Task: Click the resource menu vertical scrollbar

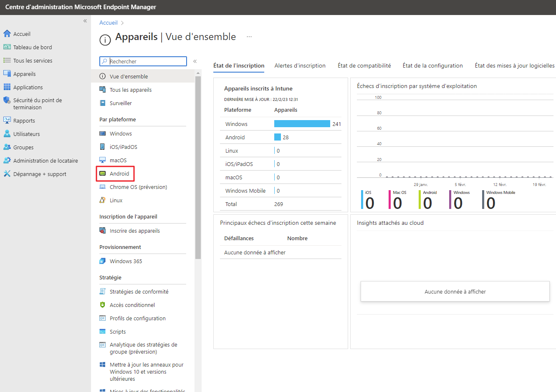Action: coord(198,167)
